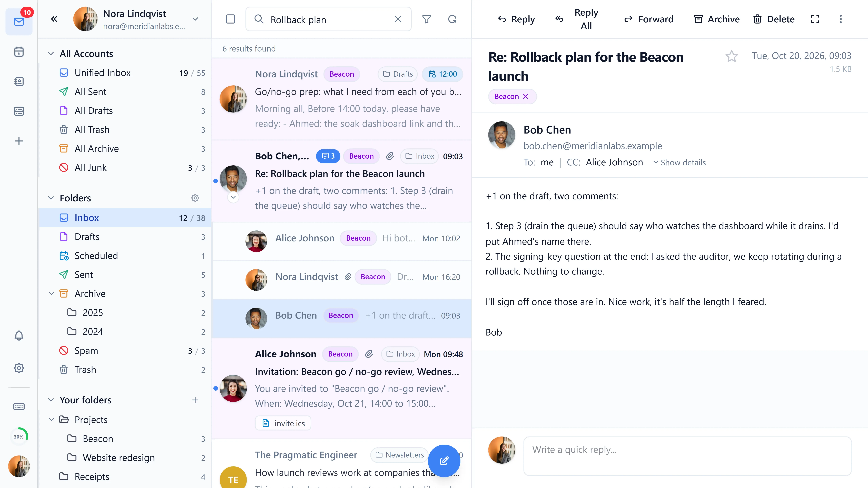The width and height of the screenshot is (868, 488).
Task: Collapse the Archive folder tree
Action: pos(52,294)
